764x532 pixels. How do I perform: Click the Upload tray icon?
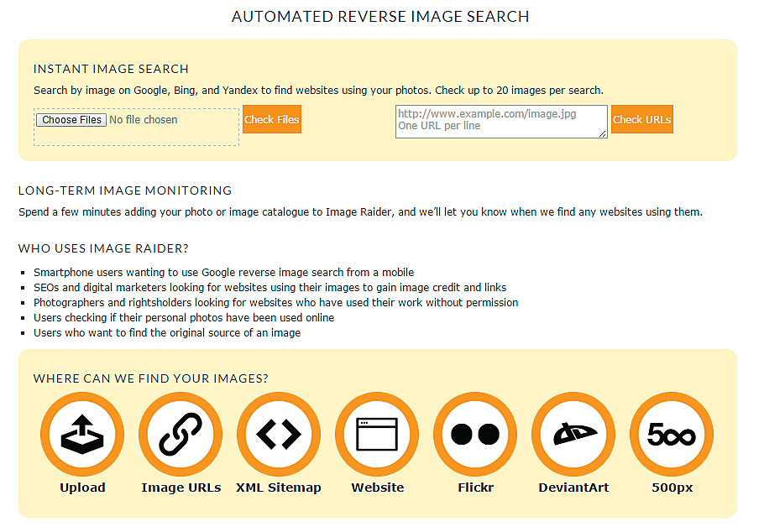[x=82, y=434]
